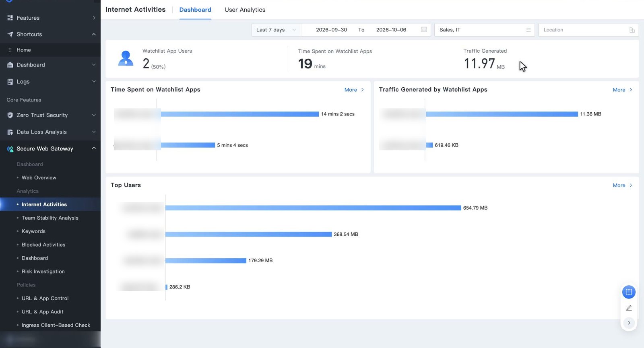
Task: Open the blue book help icon
Action: [629, 292]
